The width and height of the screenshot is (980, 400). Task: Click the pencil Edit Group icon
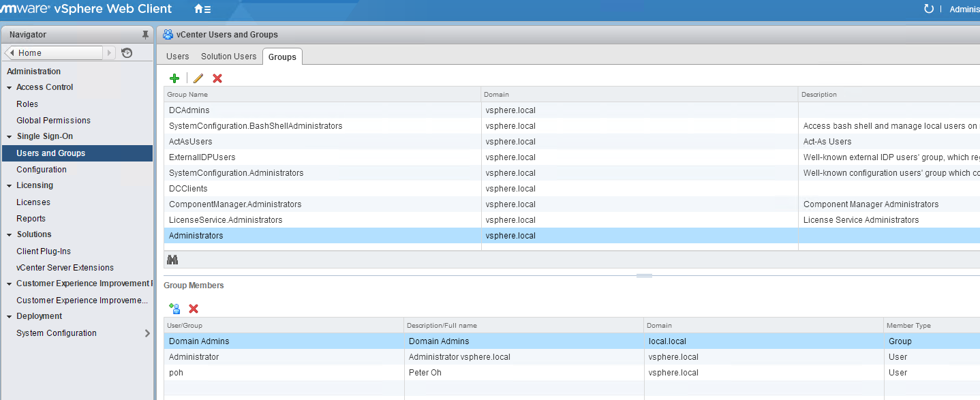(x=198, y=78)
